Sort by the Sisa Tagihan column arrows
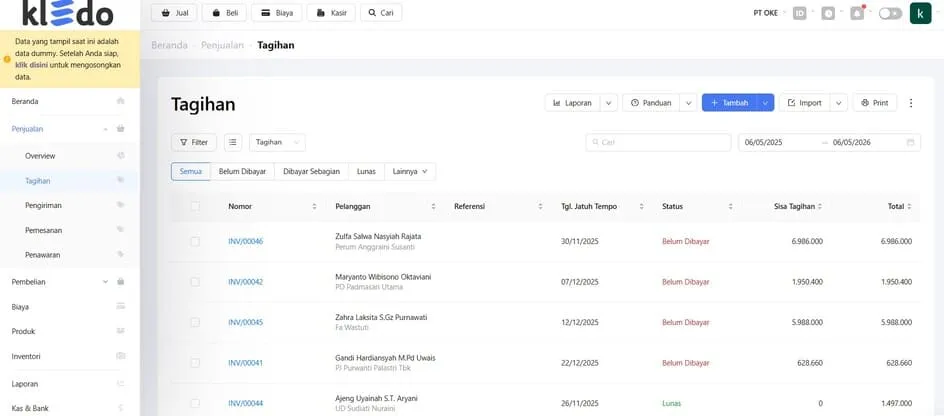Image resolution: width=944 pixels, height=416 pixels. [x=820, y=206]
